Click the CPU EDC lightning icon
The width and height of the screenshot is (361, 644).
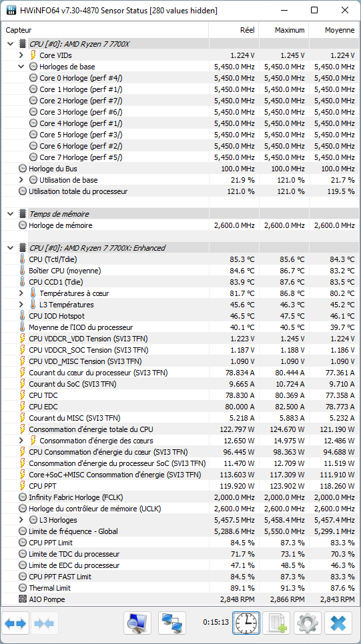[x=23, y=407]
